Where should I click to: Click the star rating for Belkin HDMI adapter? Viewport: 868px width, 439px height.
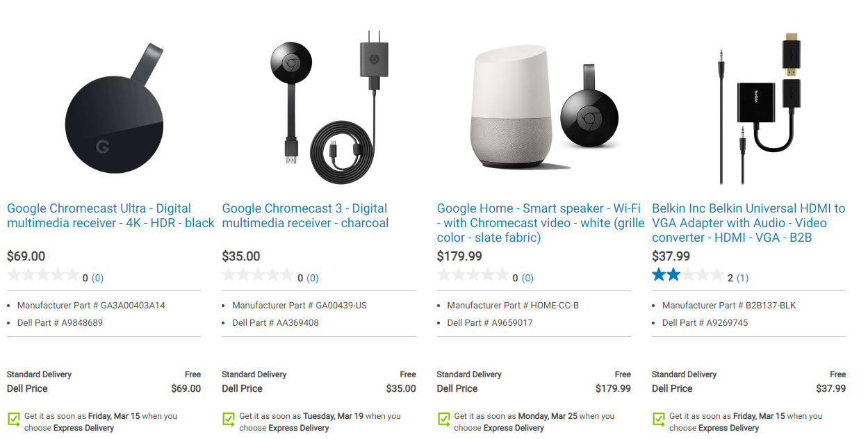point(688,275)
